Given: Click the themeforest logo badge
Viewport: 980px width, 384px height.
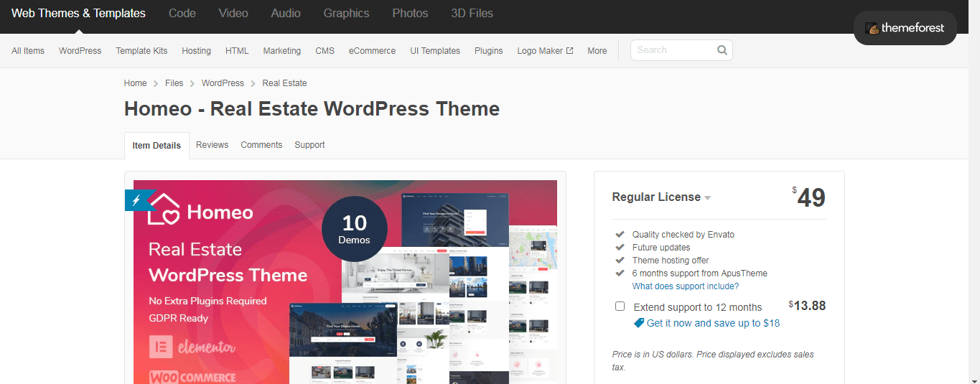Looking at the screenshot, I should (x=905, y=28).
